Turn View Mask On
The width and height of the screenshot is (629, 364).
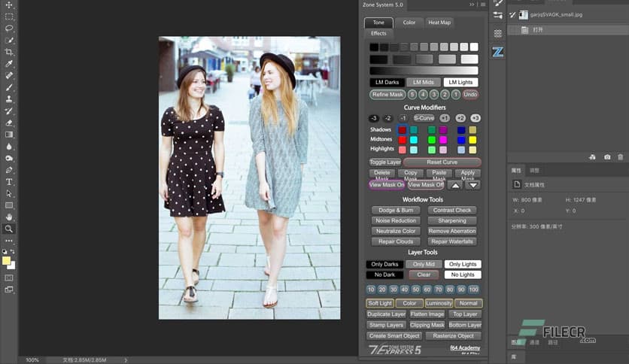point(387,185)
